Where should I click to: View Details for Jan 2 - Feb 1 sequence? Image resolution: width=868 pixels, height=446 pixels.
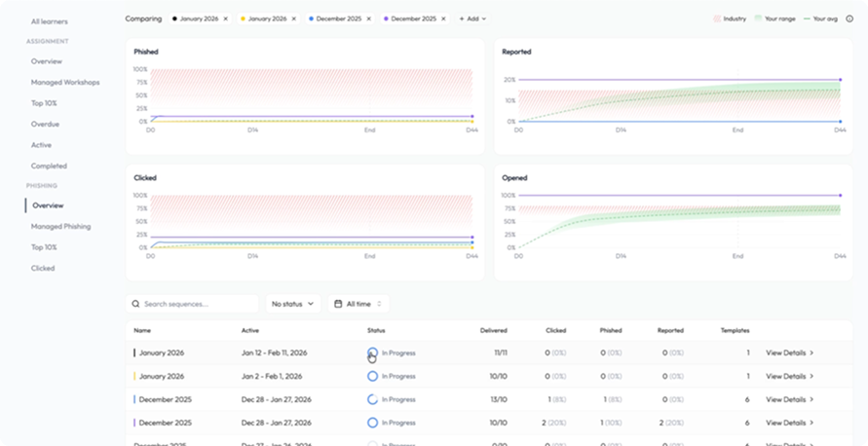point(789,376)
